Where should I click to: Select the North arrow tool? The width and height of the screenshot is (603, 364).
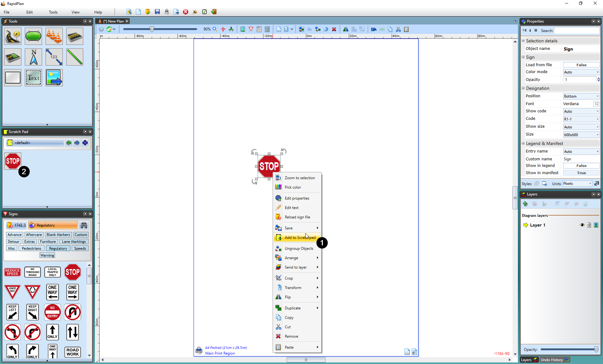(33, 57)
